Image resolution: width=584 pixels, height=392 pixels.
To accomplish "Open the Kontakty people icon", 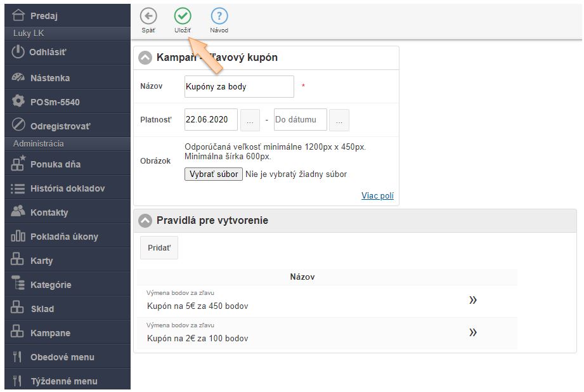I will click(x=18, y=212).
